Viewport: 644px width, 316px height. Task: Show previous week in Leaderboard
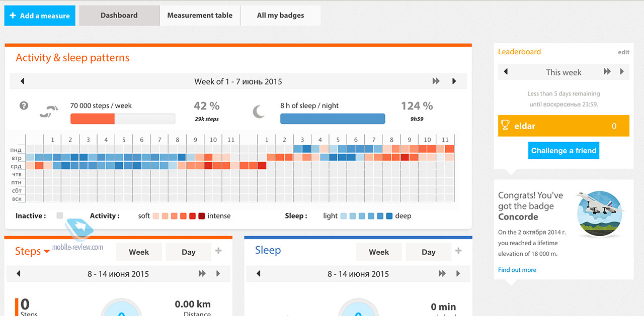(506, 72)
